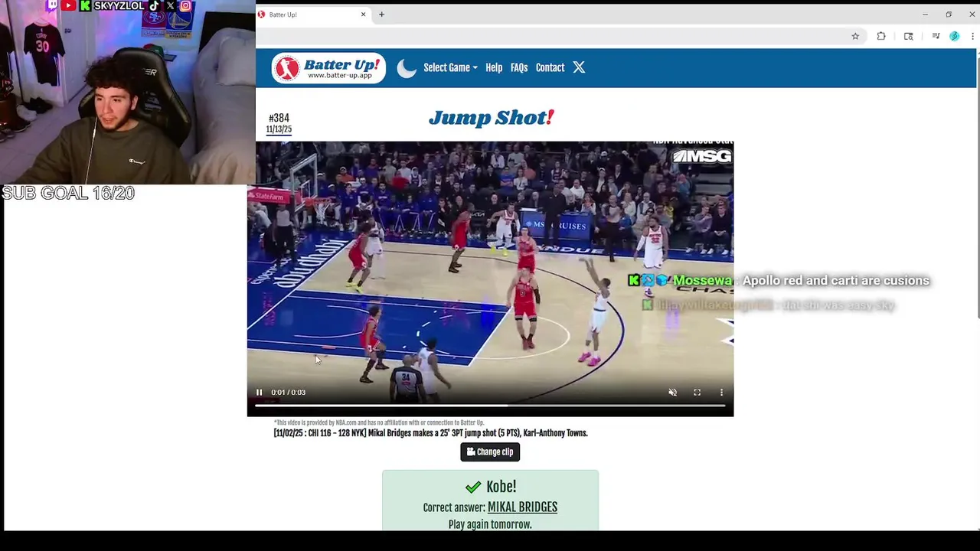
Task: Click the 11/13/25 date link
Action: coord(279,129)
